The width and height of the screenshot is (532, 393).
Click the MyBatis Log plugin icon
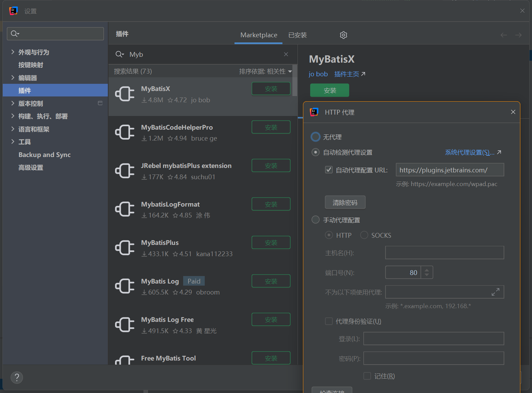(125, 286)
